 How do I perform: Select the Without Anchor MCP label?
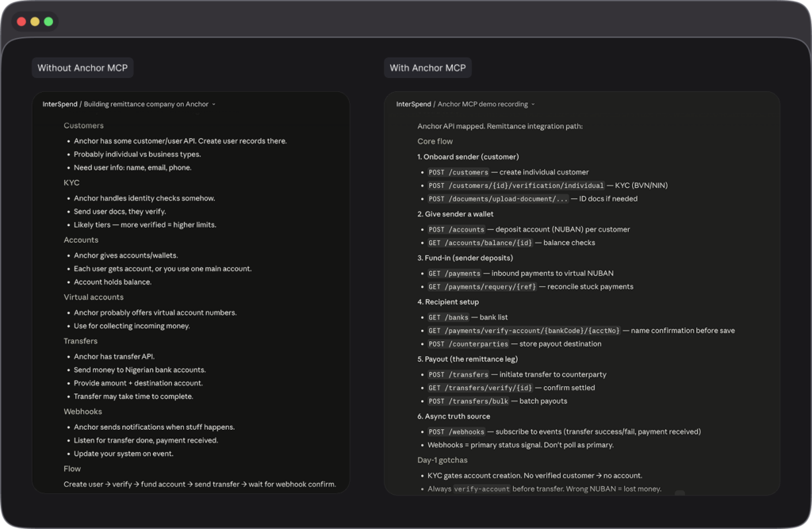click(x=82, y=68)
